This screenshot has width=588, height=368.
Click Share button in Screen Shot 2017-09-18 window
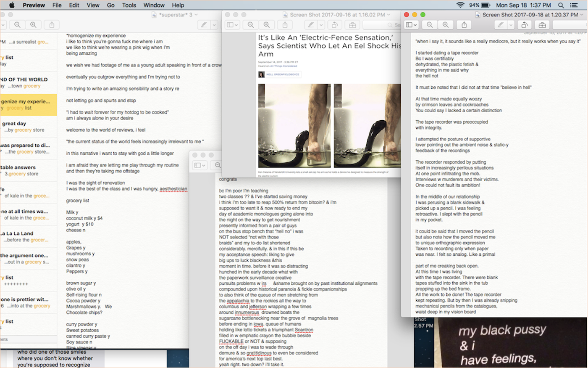464,25
